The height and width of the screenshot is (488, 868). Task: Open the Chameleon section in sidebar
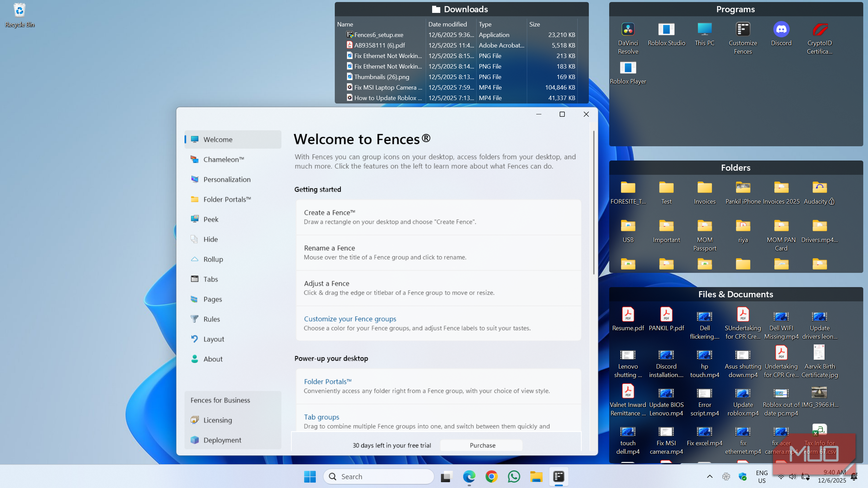click(224, 159)
